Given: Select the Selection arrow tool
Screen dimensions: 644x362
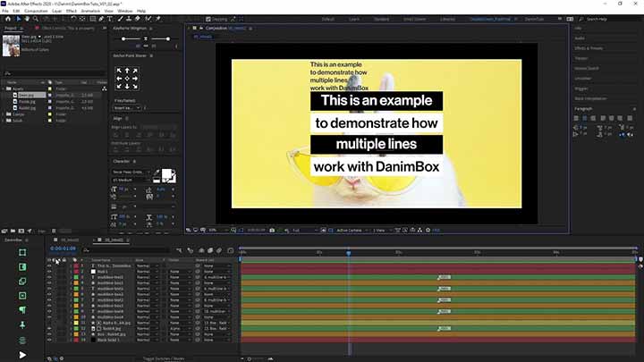Looking at the screenshot, I should [x=19, y=19].
